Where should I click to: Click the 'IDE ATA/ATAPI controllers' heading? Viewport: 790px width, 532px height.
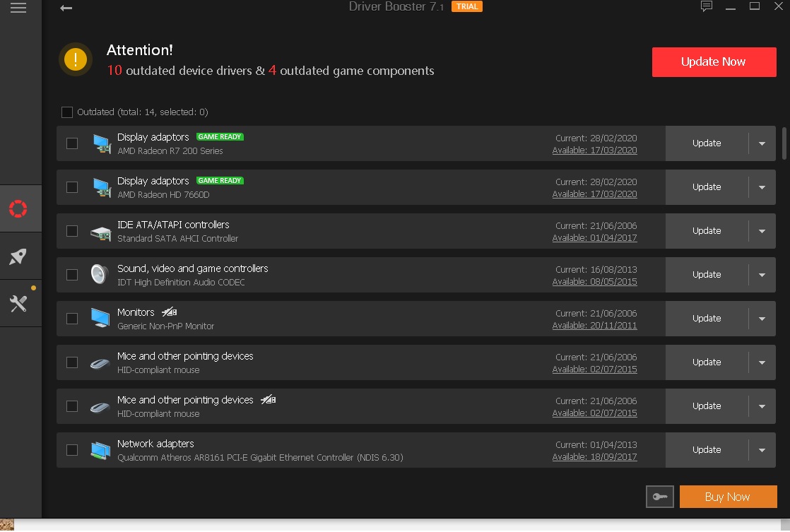173,225
